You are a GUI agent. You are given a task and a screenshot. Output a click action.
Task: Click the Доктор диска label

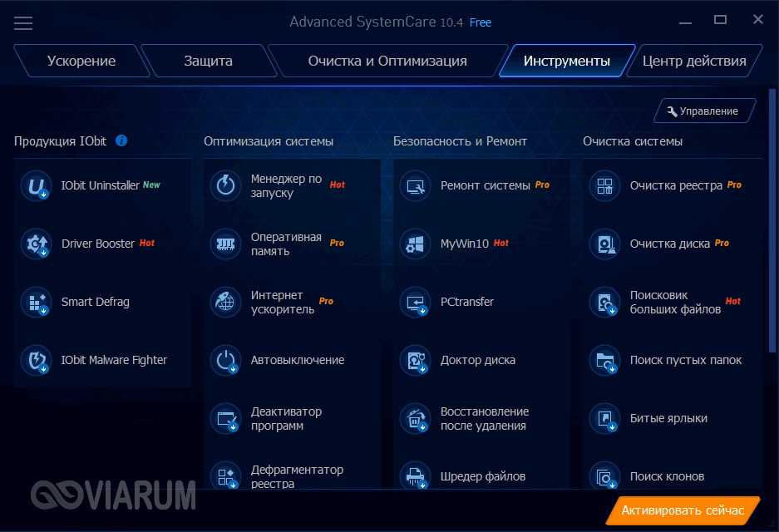click(x=478, y=360)
